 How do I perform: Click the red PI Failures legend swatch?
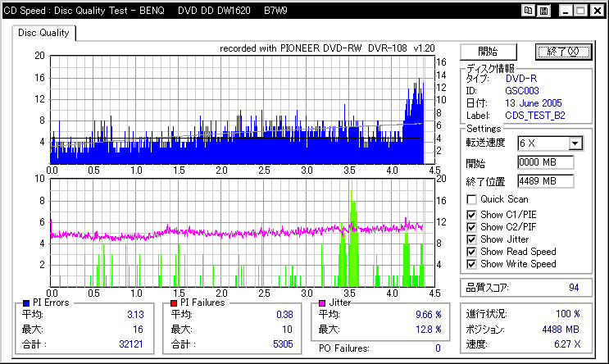tap(174, 303)
